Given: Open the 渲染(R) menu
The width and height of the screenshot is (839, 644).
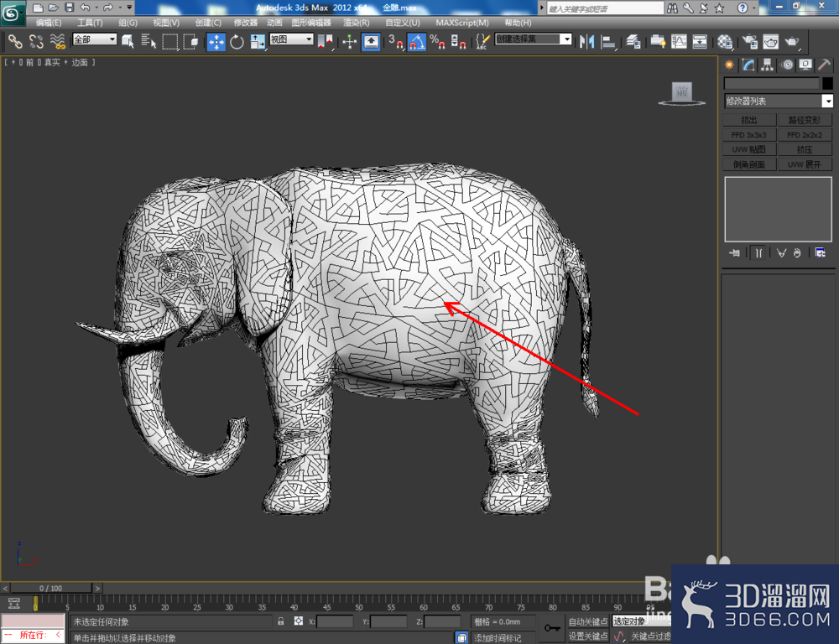Looking at the screenshot, I should 357,23.
